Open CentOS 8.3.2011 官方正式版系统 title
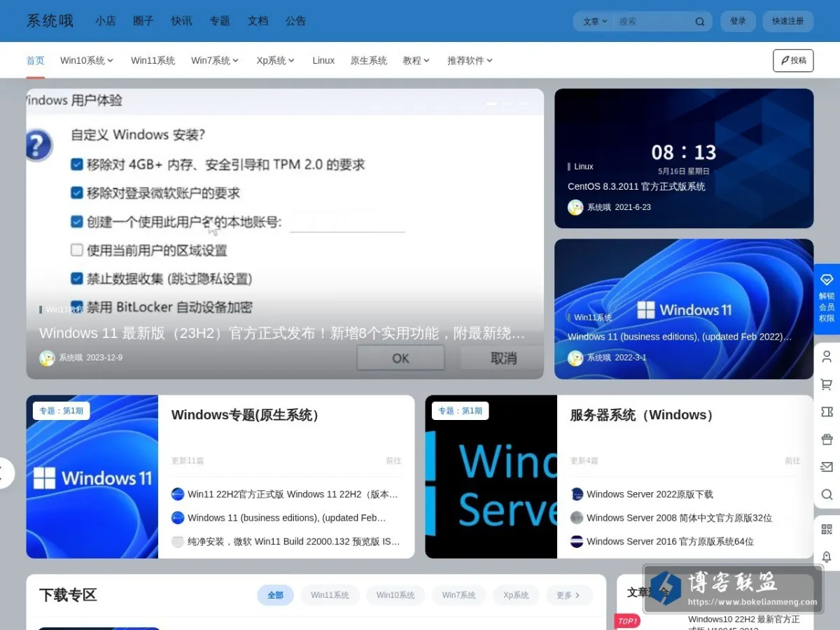The image size is (840, 630). (636, 187)
